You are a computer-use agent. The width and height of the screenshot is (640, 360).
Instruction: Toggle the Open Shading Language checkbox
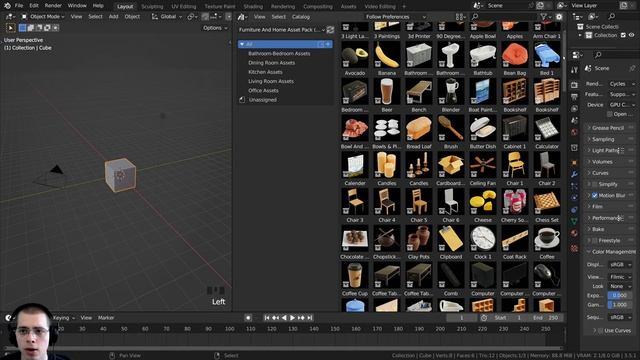609,114
